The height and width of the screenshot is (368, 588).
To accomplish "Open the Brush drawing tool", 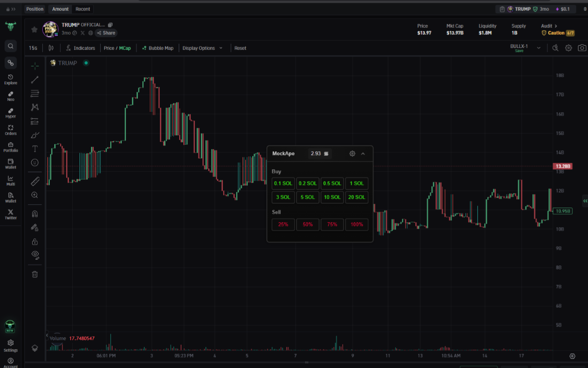I will 34,135.
